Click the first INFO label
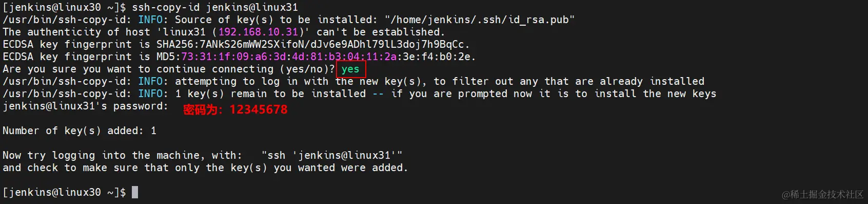868x204 pixels. point(150,20)
